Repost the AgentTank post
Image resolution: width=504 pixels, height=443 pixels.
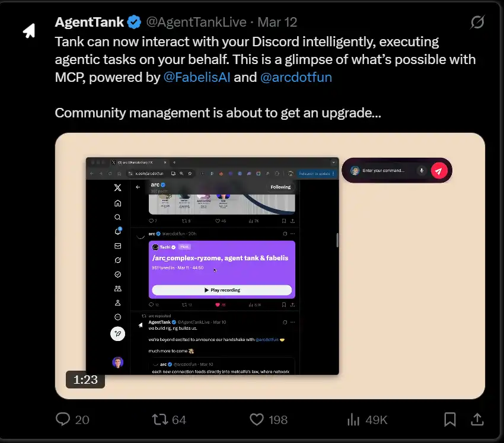coord(160,419)
